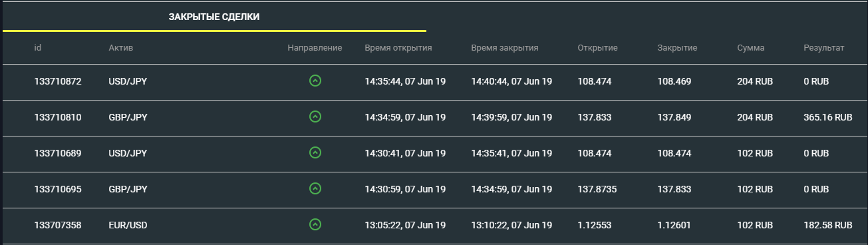This screenshot has width=868, height=245.
Task: Click the up-direction icon for trade 133710810
Action: [315, 117]
